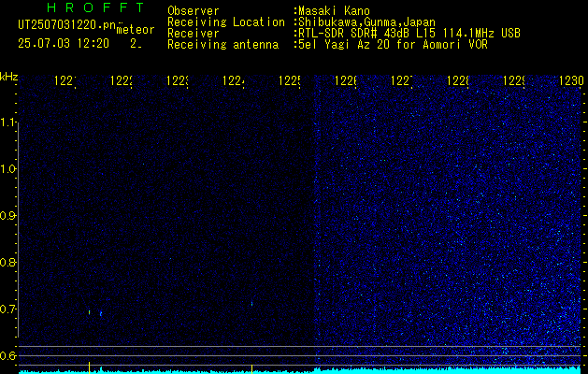Select observer name Masaki Kano
This screenshot has width=588, height=374.
[x=334, y=11]
